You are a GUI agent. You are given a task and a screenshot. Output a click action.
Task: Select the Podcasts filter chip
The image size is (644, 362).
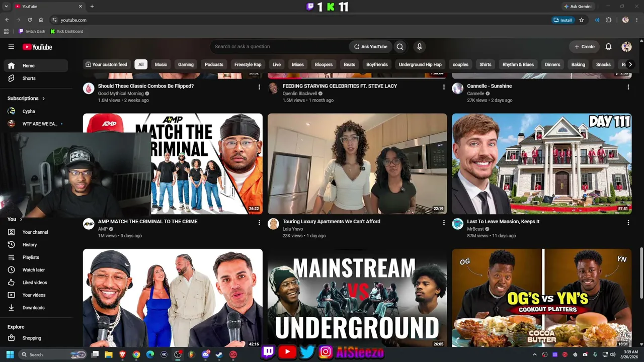coord(214,64)
